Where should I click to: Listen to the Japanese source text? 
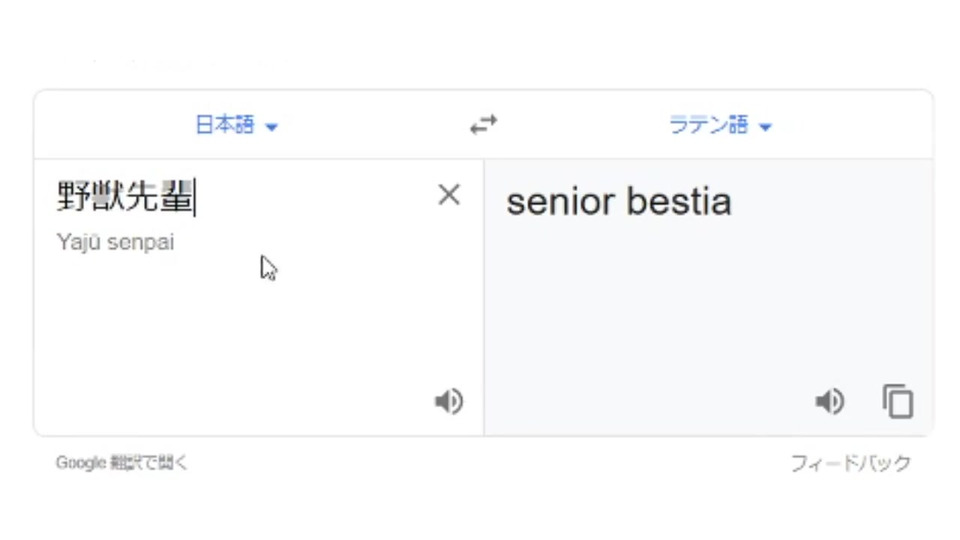[x=448, y=402]
